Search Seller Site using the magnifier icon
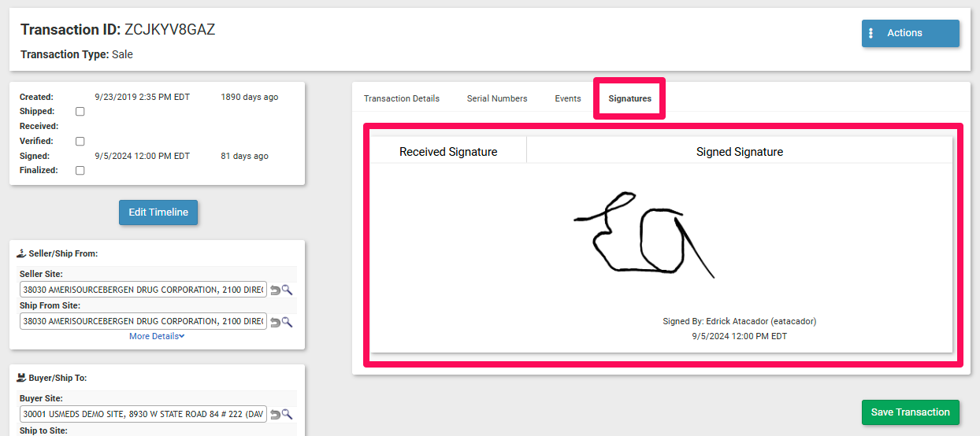This screenshot has height=436, width=980. point(288,290)
